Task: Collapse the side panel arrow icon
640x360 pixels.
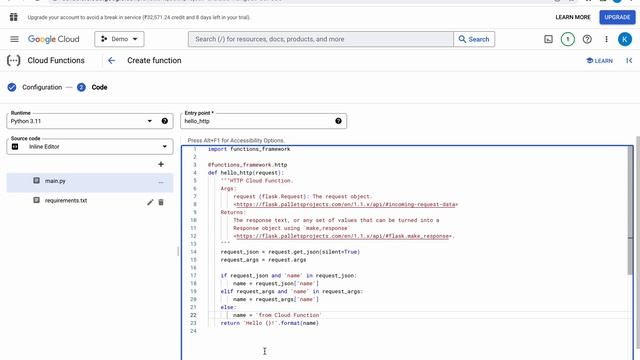Action: point(629,60)
